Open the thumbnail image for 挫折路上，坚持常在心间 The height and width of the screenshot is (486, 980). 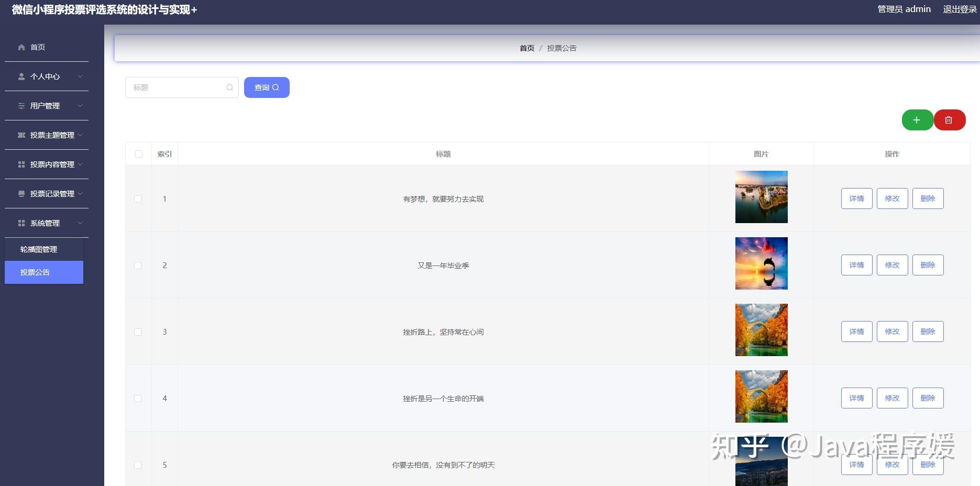click(x=761, y=329)
